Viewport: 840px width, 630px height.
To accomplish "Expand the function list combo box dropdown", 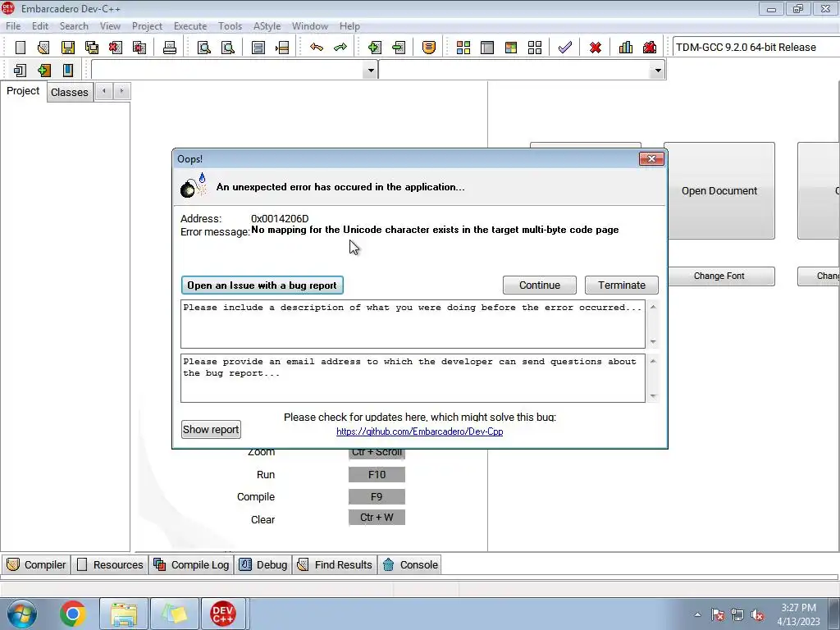I will pos(657,71).
